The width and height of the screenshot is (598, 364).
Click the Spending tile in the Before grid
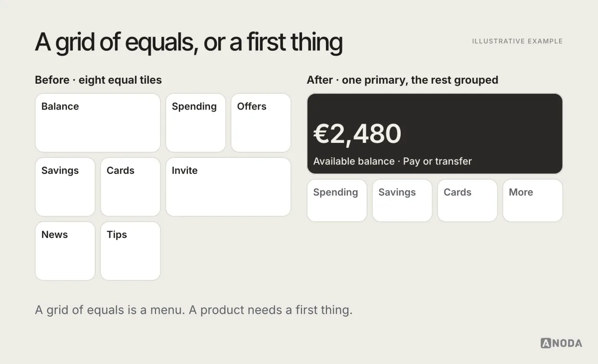pyautogui.click(x=195, y=122)
